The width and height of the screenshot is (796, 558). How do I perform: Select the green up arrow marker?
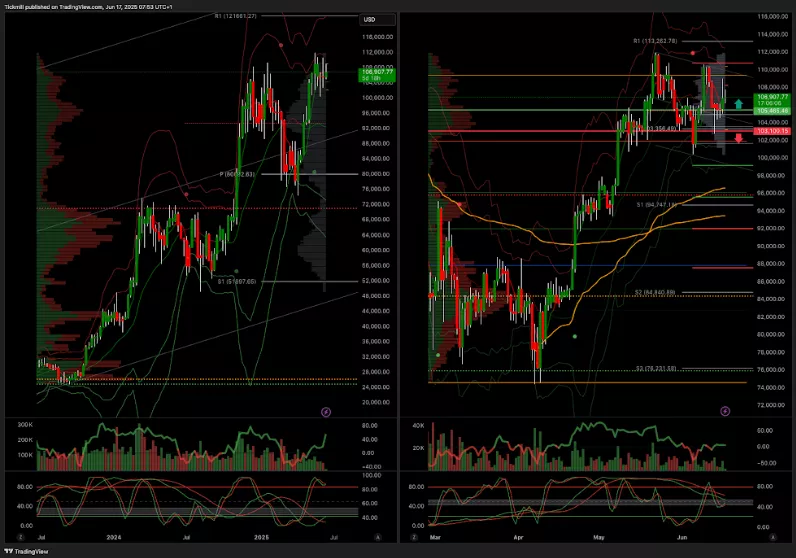pyautogui.click(x=737, y=104)
